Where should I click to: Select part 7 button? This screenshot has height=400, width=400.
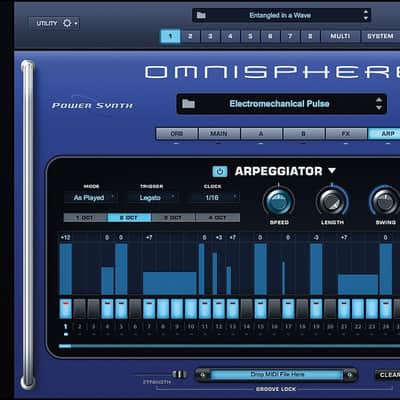point(290,36)
